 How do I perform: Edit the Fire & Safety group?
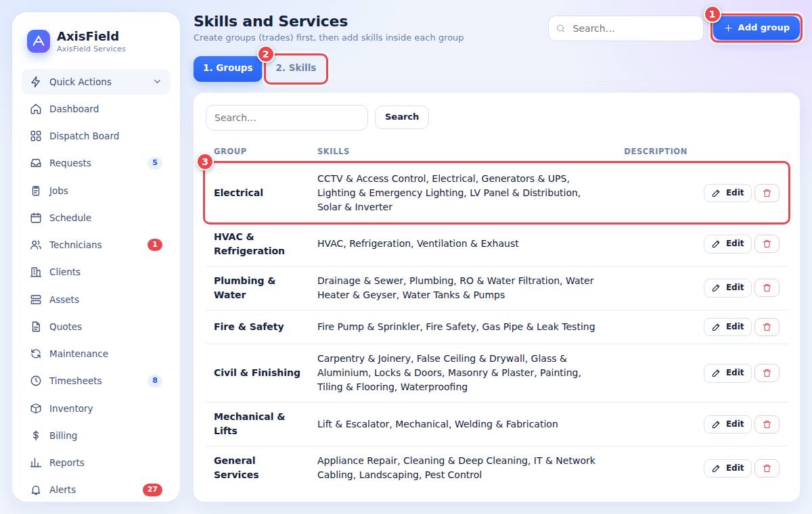[727, 327]
